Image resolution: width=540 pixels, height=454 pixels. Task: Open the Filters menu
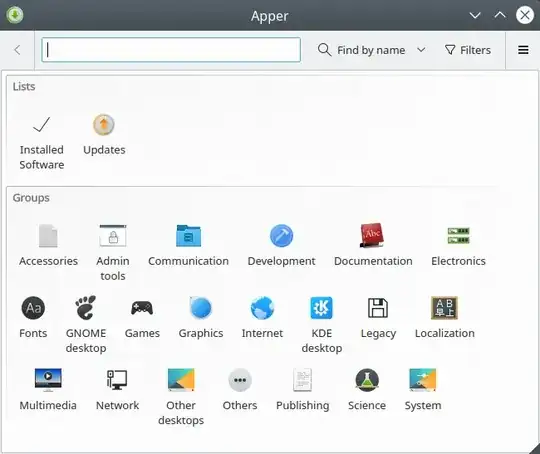tap(468, 50)
